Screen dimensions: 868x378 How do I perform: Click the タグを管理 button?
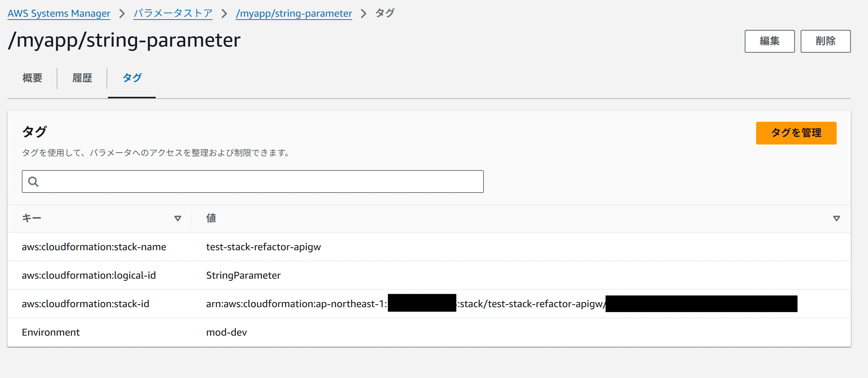pyautogui.click(x=796, y=133)
